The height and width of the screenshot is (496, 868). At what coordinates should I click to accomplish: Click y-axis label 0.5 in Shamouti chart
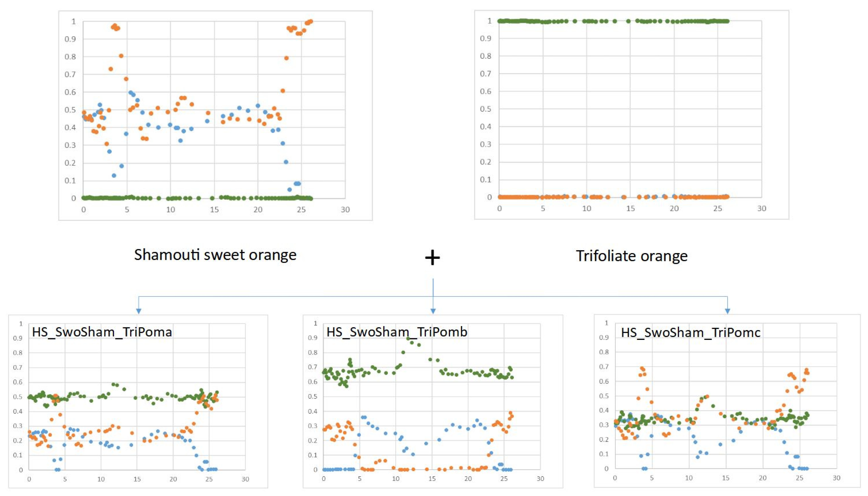[x=70, y=110]
